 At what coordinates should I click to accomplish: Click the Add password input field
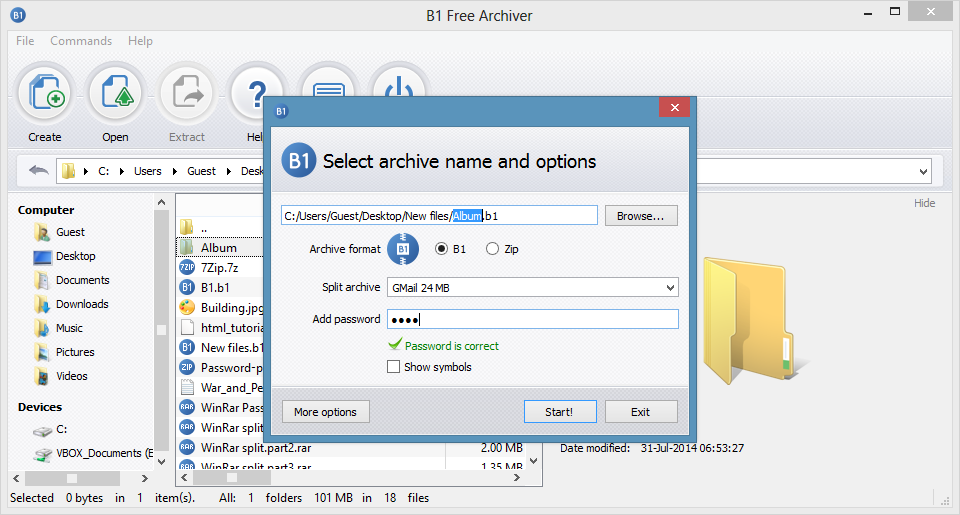click(533, 319)
